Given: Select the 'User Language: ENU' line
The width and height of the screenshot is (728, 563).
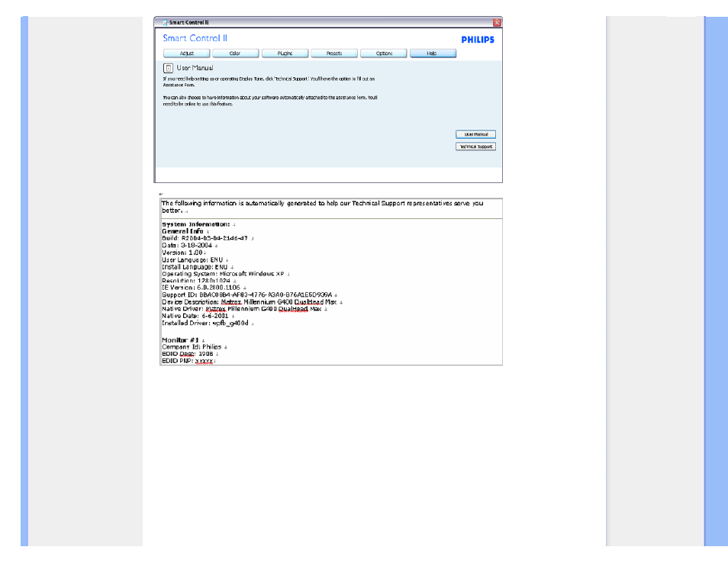Looking at the screenshot, I should (192, 260).
